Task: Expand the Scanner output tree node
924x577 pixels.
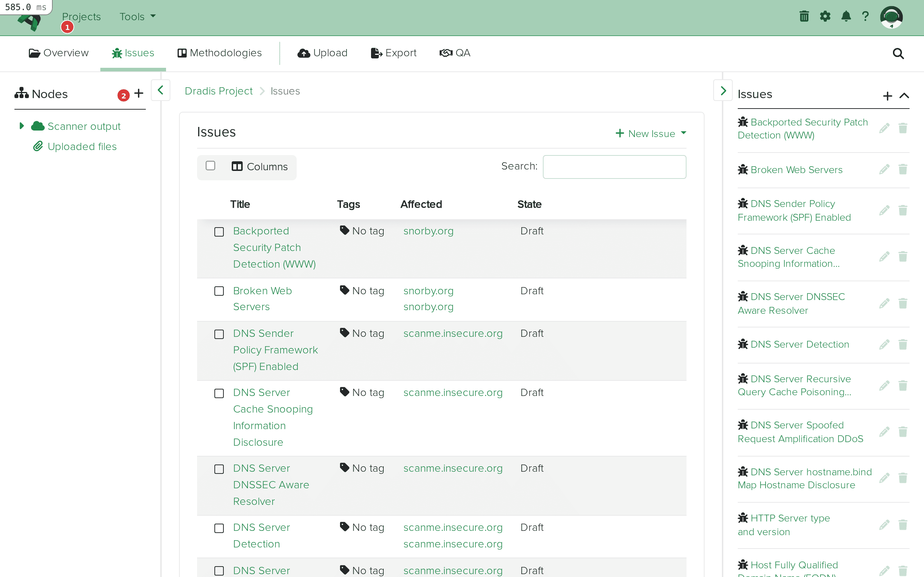Action: tap(21, 125)
